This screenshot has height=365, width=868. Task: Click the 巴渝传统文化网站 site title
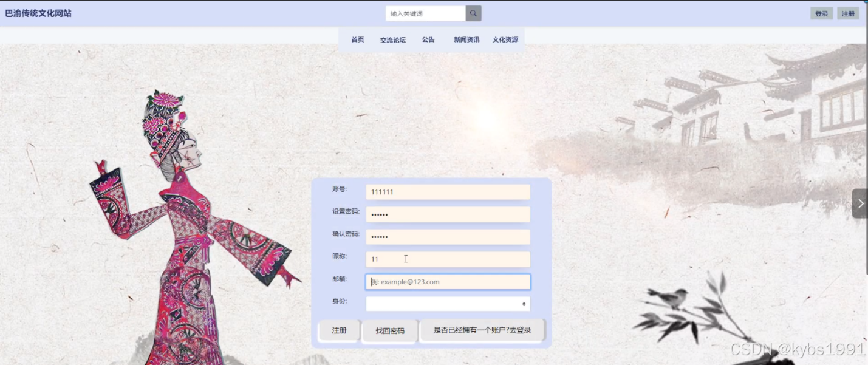click(x=38, y=13)
